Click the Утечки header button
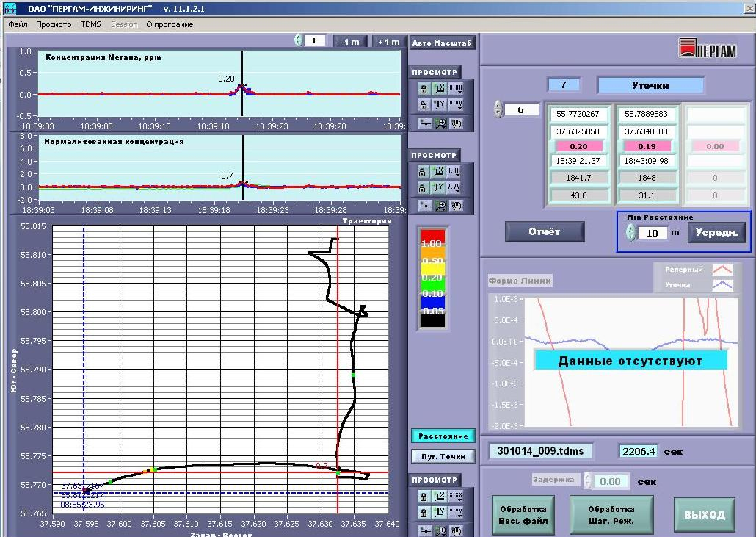This screenshot has width=756, height=537. tap(650, 85)
